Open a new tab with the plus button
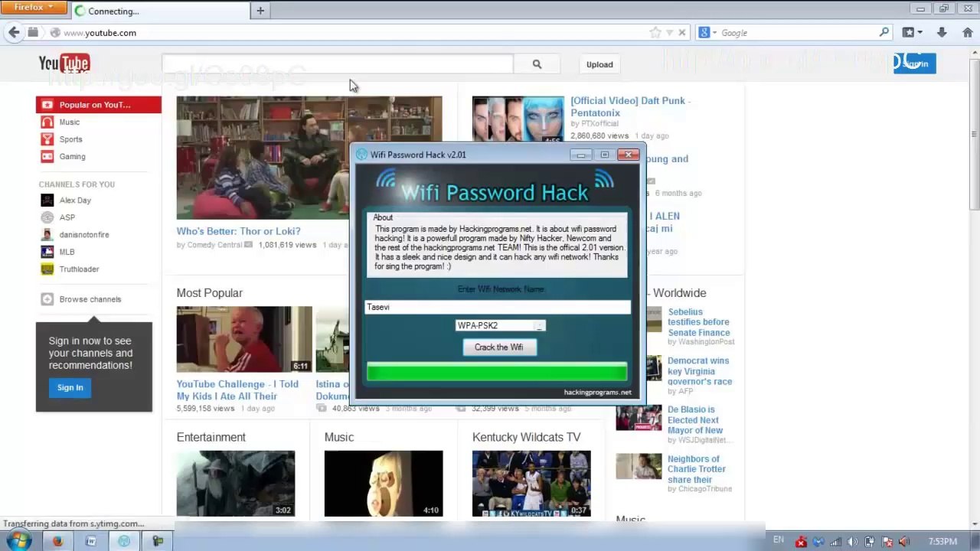 [x=260, y=11]
